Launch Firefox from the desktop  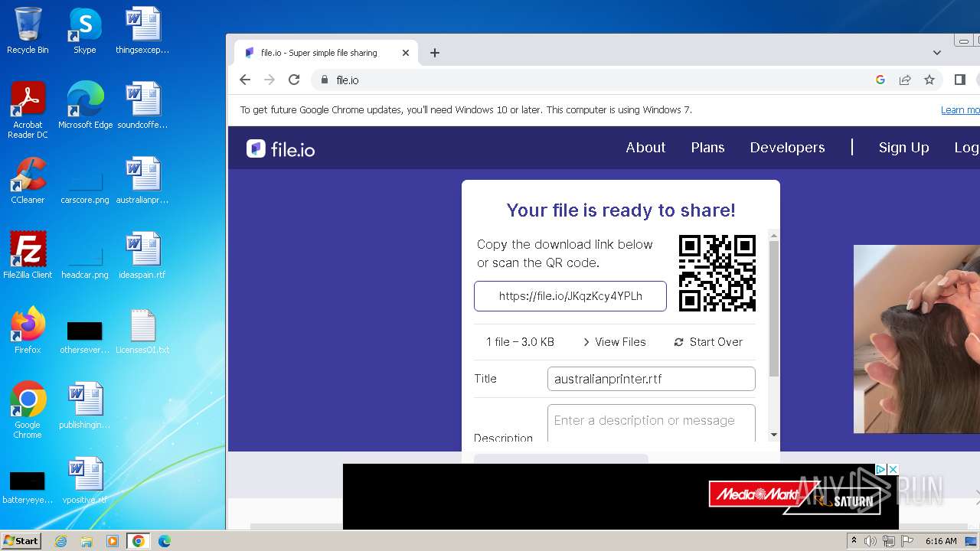28,330
